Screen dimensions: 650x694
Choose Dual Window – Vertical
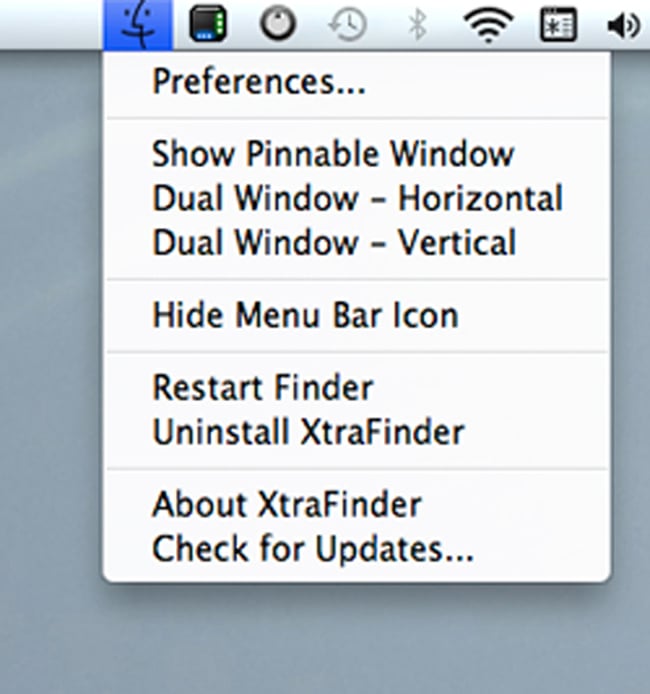pyautogui.click(x=333, y=242)
